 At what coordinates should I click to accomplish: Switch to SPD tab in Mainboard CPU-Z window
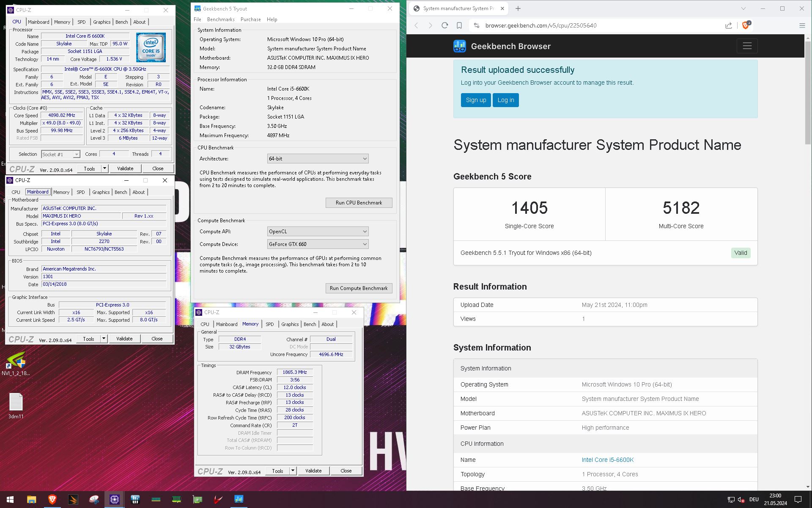(81, 192)
